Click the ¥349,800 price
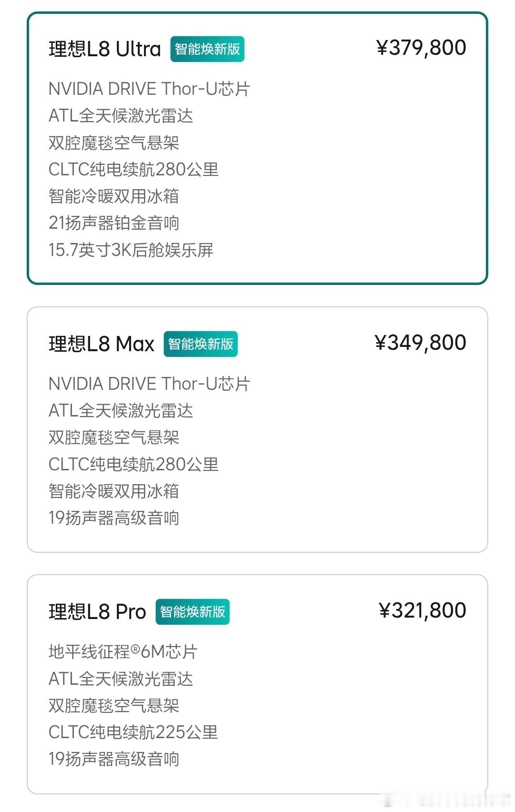 [x=421, y=343]
